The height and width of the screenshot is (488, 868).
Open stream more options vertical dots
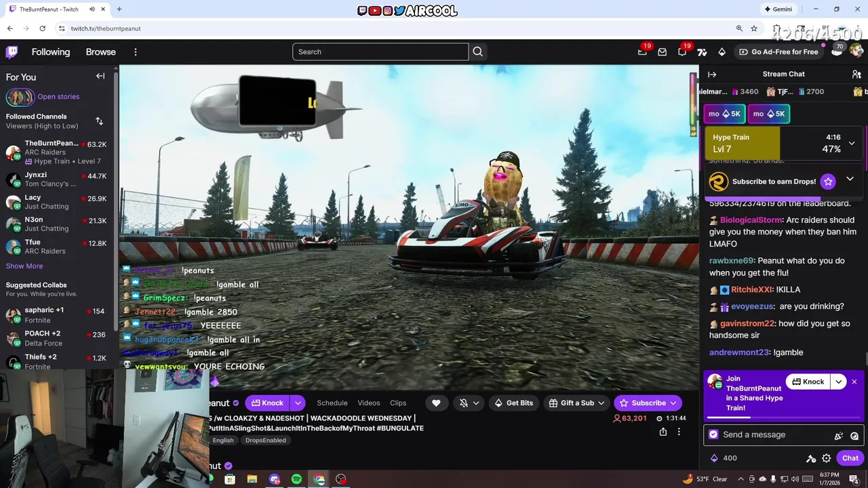(679, 432)
